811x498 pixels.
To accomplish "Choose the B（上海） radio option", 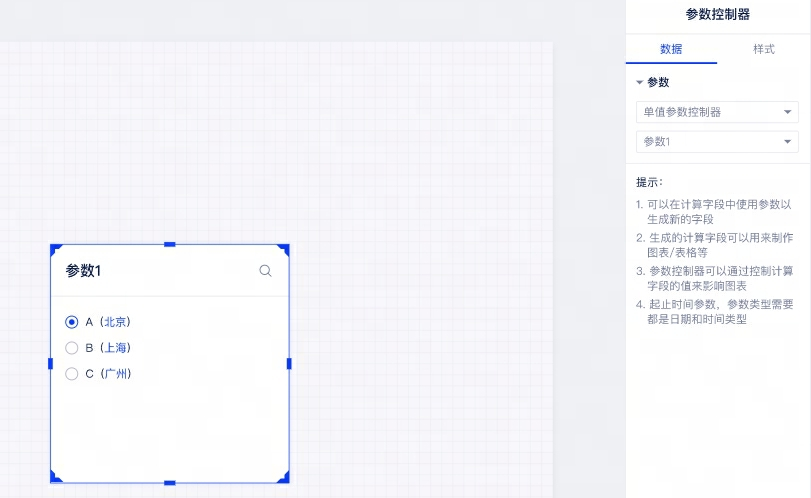I will 71,348.
